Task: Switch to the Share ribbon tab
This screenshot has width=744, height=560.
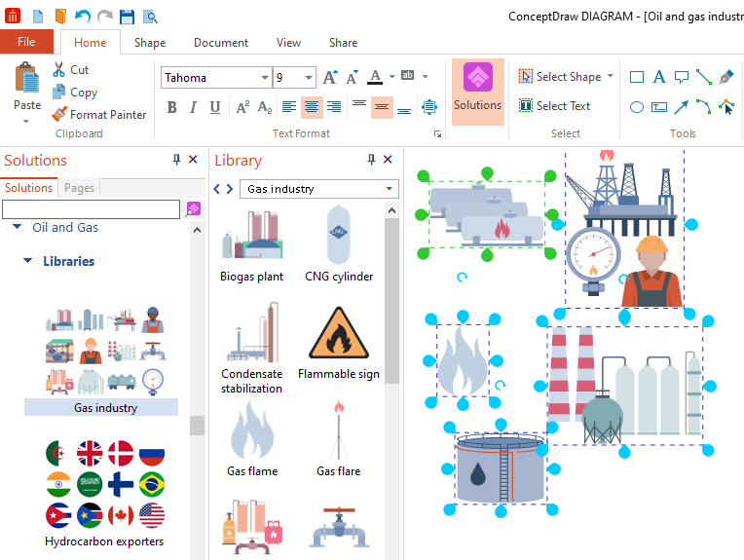Action: (x=343, y=43)
